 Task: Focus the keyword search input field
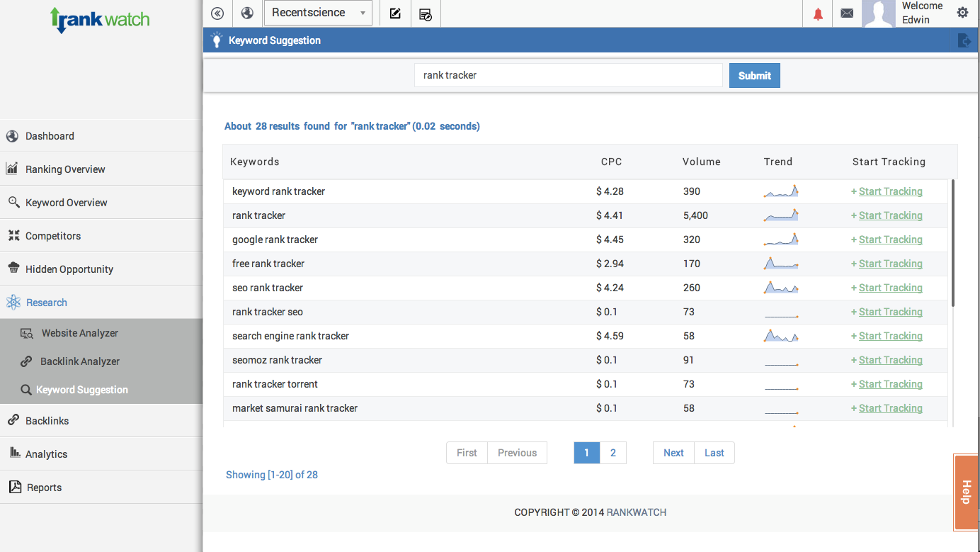(x=569, y=75)
